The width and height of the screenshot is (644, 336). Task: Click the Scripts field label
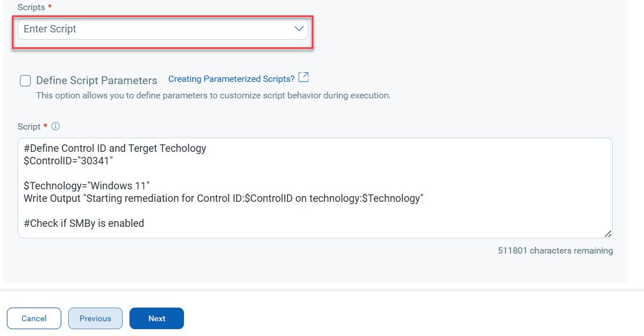[x=31, y=7]
